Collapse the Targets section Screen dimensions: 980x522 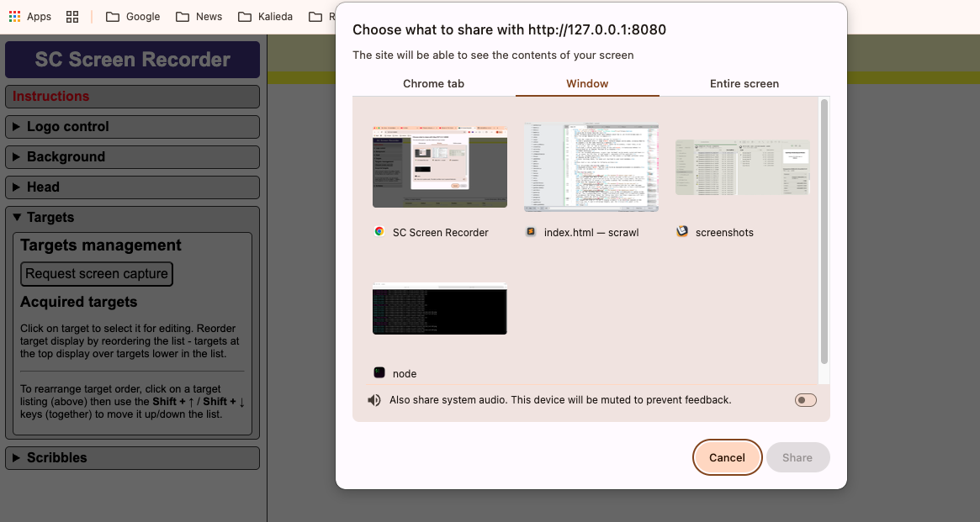[x=132, y=217]
